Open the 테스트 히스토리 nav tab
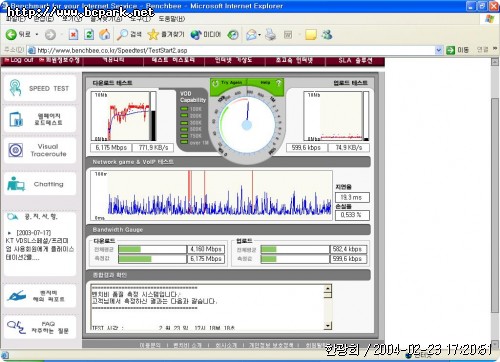This screenshot has height=362, width=500. tap(174, 60)
